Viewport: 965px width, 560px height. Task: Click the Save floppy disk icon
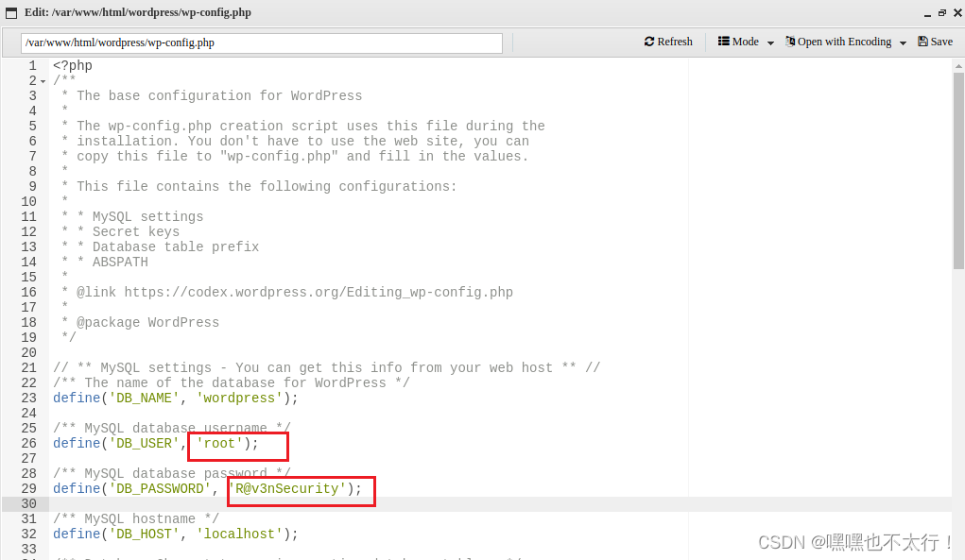point(922,42)
